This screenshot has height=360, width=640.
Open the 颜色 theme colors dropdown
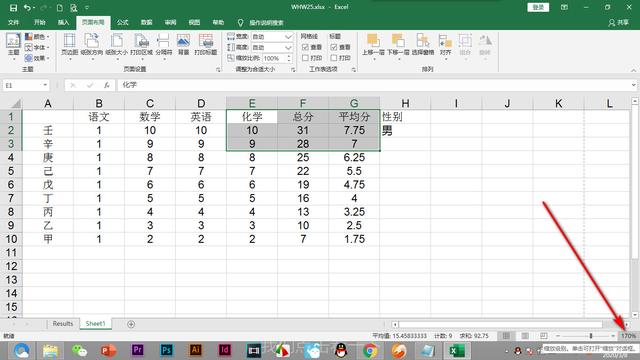pos(37,37)
